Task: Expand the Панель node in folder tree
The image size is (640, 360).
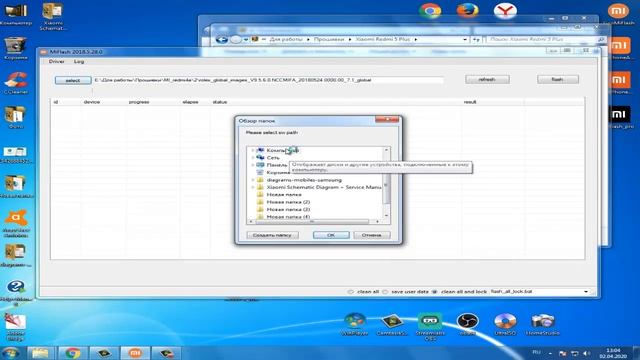Action: 253,165
